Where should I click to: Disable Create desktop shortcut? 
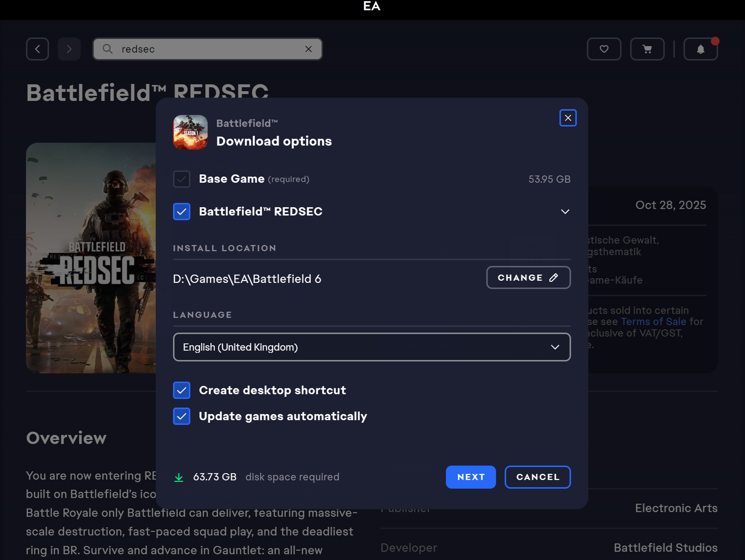(182, 390)
